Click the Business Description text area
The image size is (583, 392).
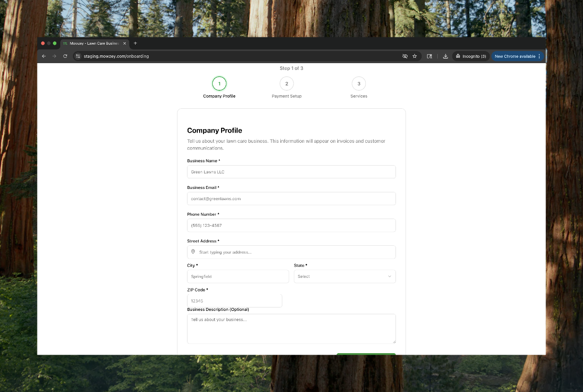[x=291, y=329]
